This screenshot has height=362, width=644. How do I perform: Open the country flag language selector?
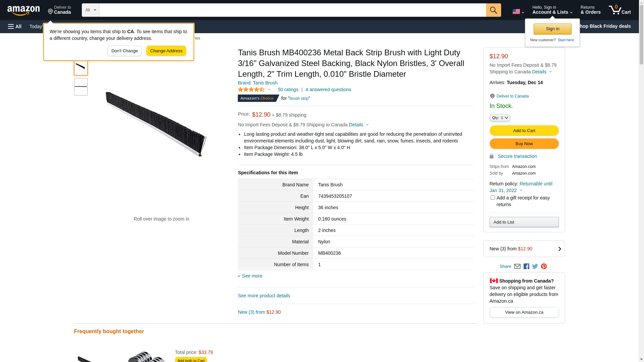(518, 12)
